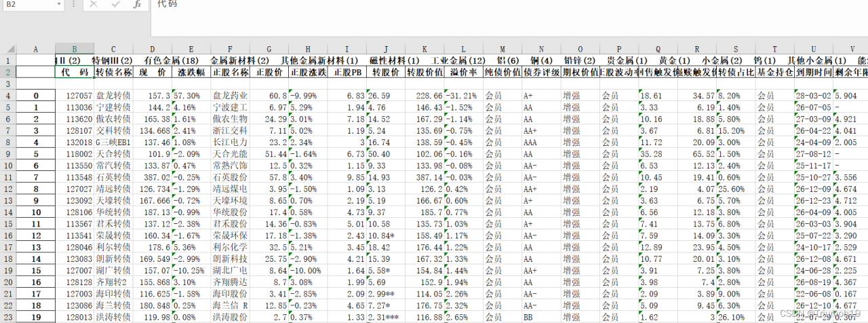Click cell 57.30% in 涨跌幅 column
Image resolution: width=868 pixels, height=323 pixels.
point(191,96)
